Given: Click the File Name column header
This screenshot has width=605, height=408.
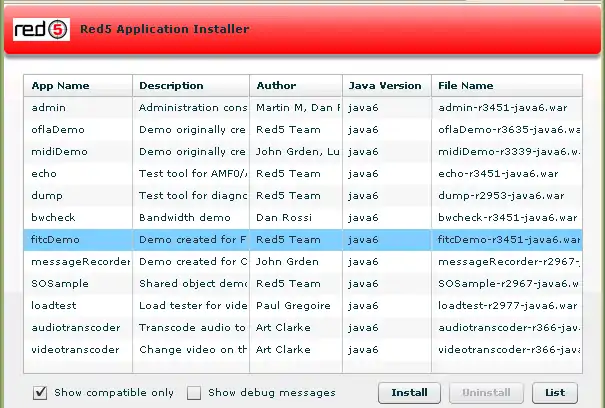Looking at the screenshot, I should [x=465, y=86].
